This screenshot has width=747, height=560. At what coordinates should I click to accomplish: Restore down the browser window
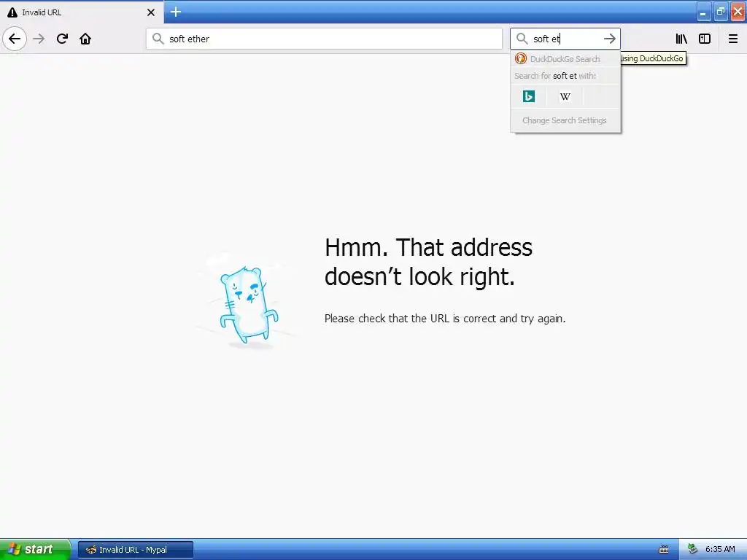pyautogui.click(x=720, y=12)
